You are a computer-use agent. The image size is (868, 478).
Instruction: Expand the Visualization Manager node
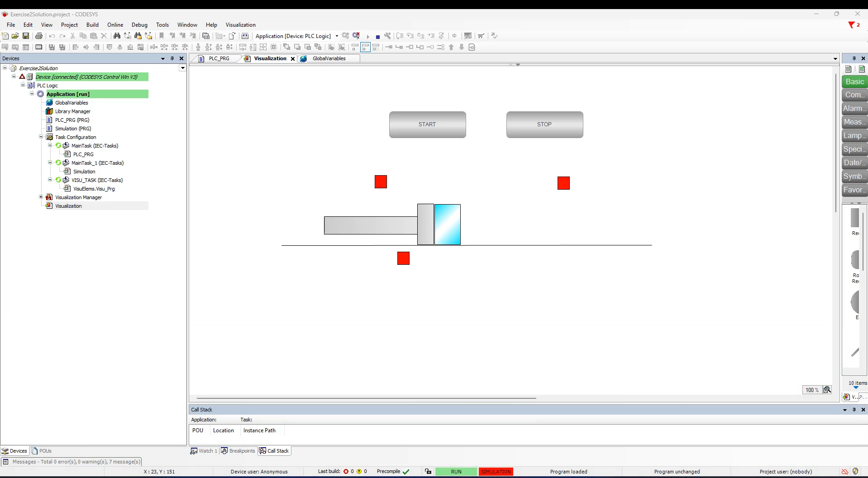(x=41, y=197)
